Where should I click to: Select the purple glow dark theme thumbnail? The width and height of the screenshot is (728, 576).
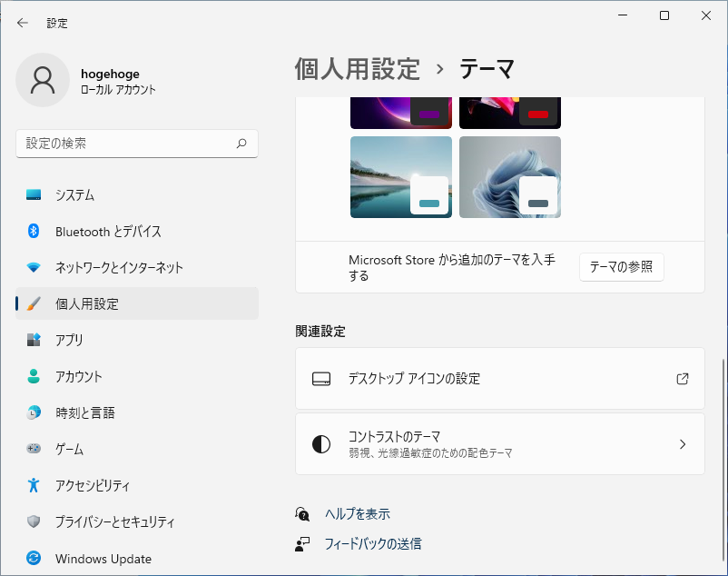coord(401,113)
